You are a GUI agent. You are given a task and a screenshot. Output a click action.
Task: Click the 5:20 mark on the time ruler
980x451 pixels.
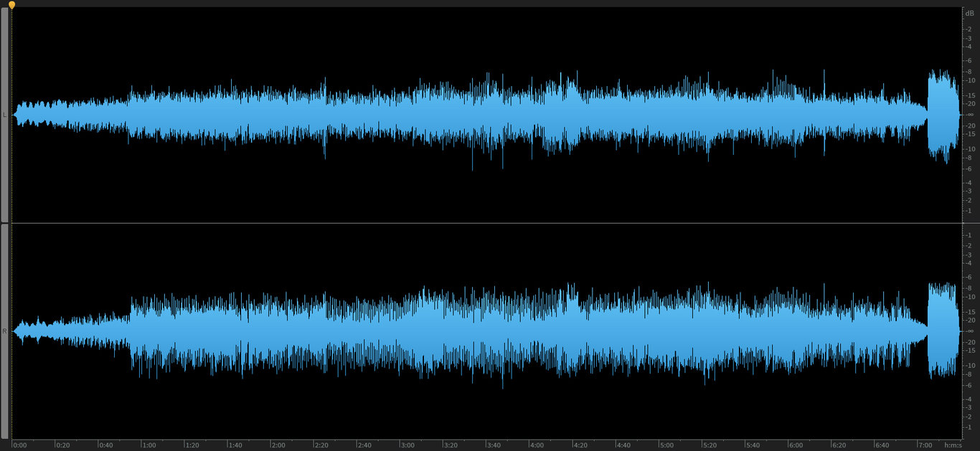click(710, 445)
